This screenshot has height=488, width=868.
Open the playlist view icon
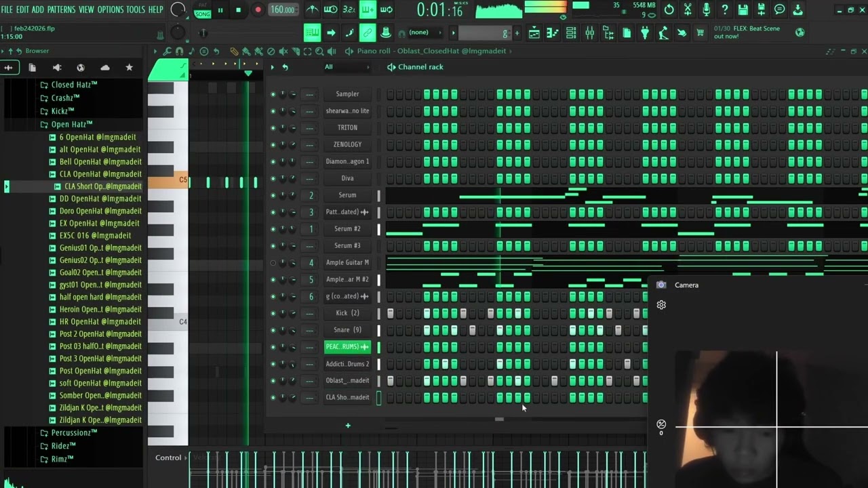click(534, 32)
